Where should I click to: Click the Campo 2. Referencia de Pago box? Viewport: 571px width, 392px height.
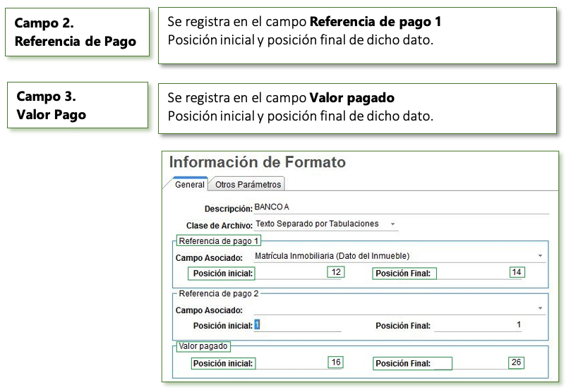[77, 32]
